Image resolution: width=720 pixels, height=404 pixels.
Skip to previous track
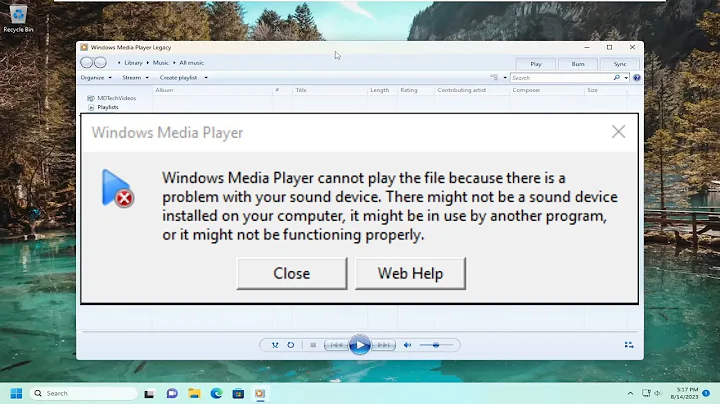[337, 345]
